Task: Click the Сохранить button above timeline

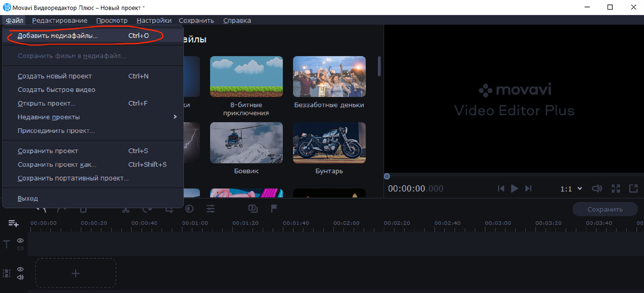Action: tap(605, 209)
